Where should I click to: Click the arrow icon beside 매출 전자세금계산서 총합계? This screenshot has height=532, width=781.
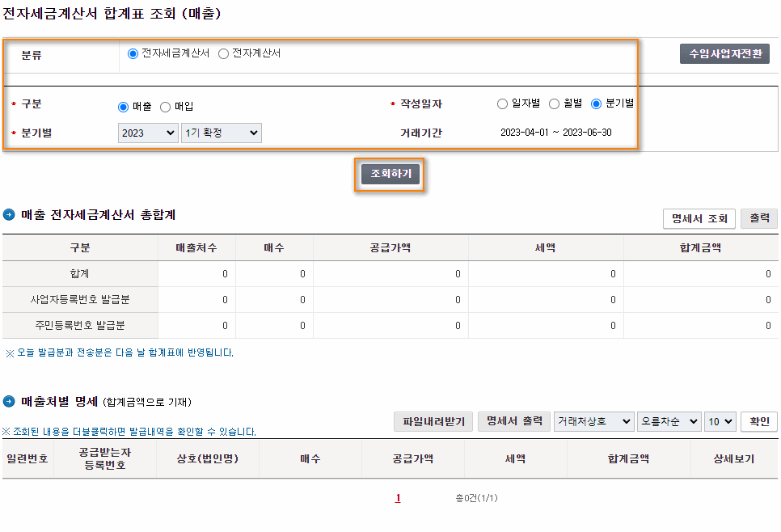click(9, 215)
